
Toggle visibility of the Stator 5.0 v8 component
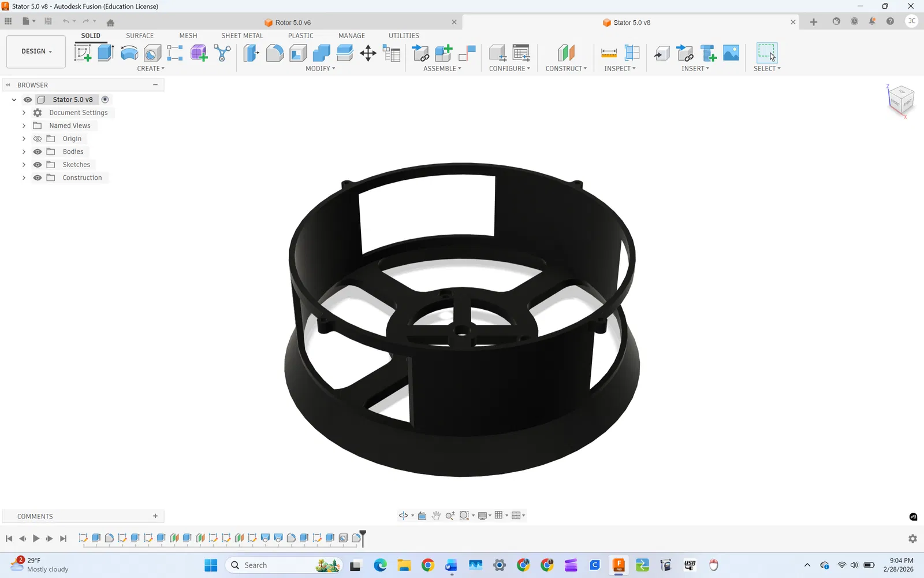tap(28, 99)
